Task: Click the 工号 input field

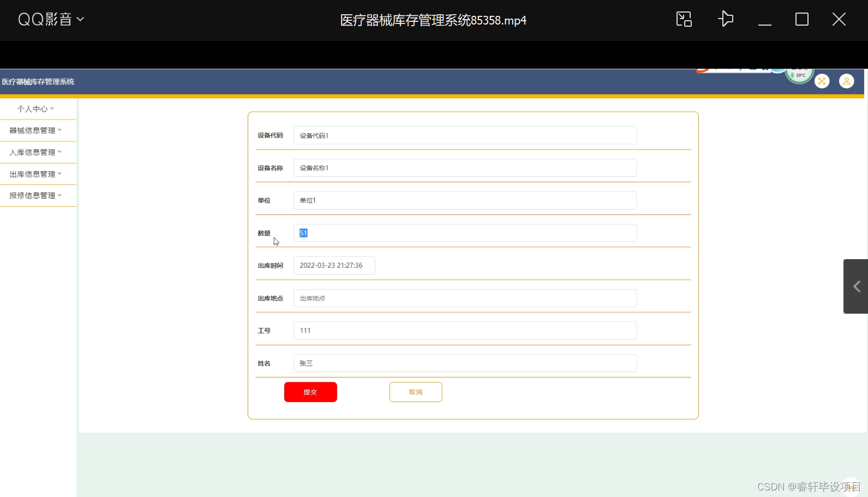Action: pos(465,331)
